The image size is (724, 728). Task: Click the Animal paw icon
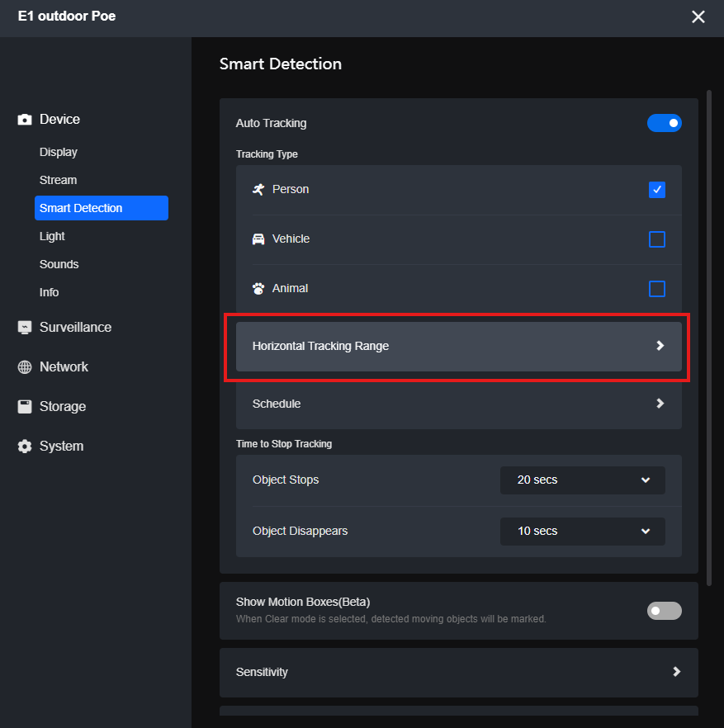click(x=258, y=288)
